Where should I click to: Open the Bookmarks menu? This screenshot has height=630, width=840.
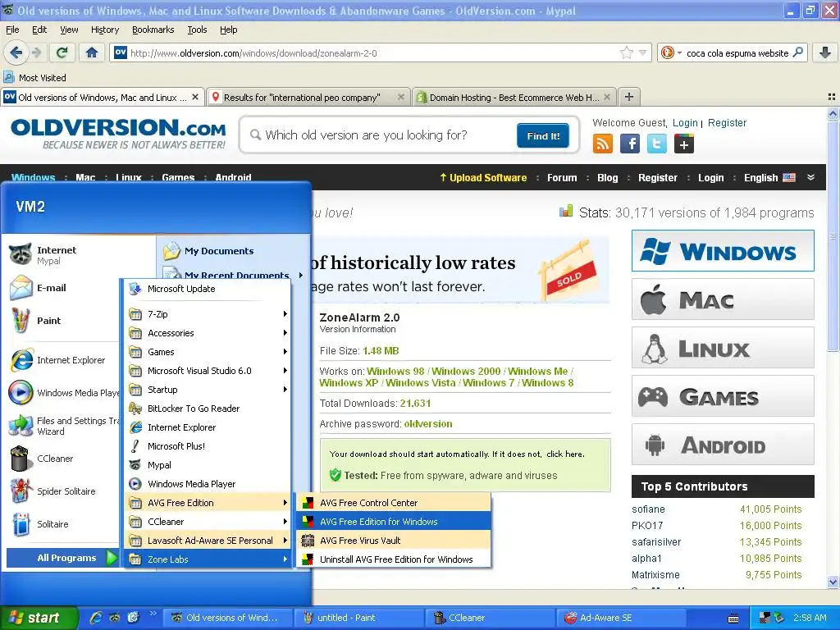tap(153, 30)
